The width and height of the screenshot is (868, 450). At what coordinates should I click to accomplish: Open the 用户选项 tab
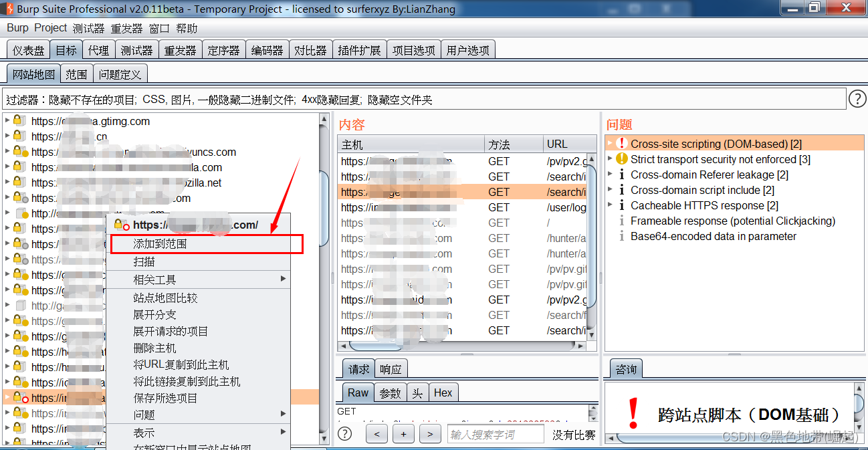(x=467, y=50)
